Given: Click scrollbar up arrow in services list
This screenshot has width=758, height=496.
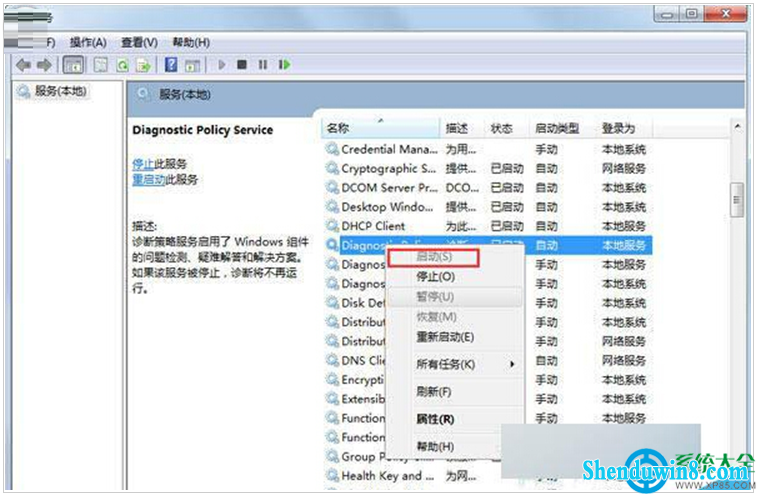Looking at the screenshot, I should [737, 127].
